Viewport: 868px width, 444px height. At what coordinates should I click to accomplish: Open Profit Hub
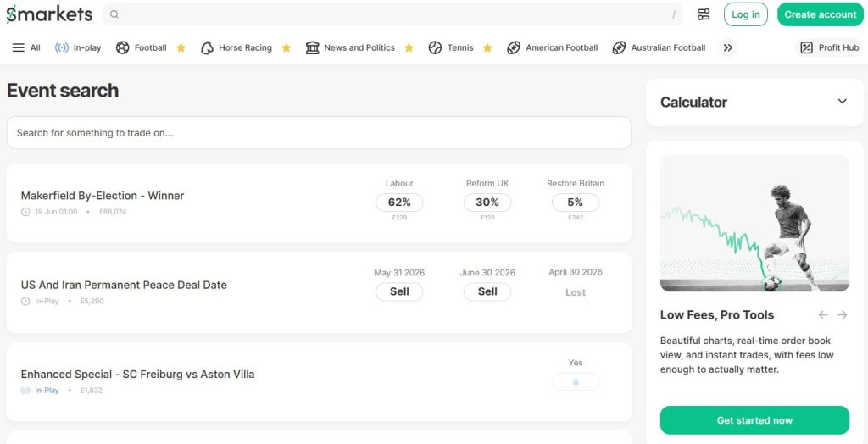pyautogui.click(x=829, y=47)
